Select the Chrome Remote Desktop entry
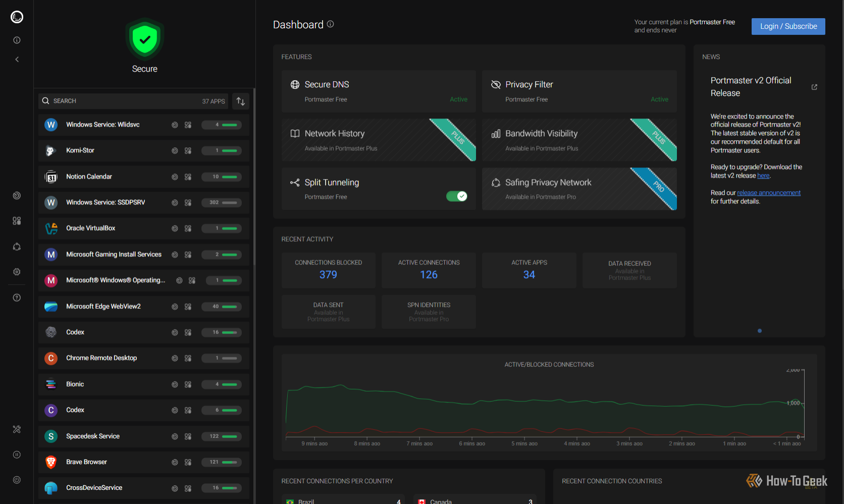The height and width of the screenshot is (504, 844). point(144,358)
